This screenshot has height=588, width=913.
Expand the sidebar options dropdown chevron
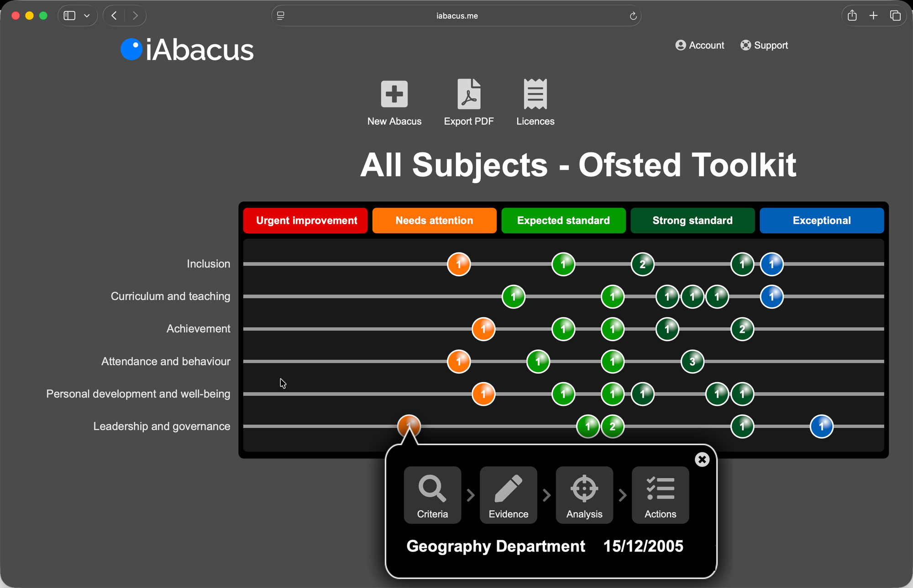coord(87,16)
